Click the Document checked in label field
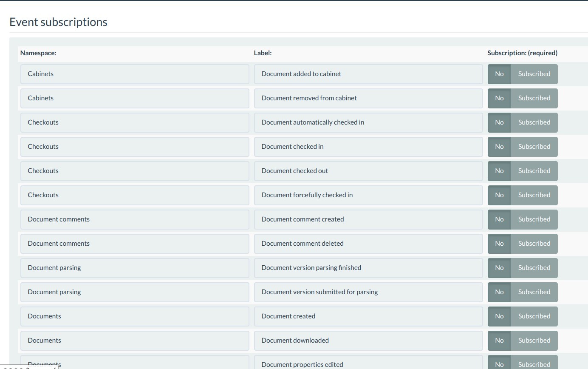The width and height of the screenshot is (588, 369). click(368, 147)
